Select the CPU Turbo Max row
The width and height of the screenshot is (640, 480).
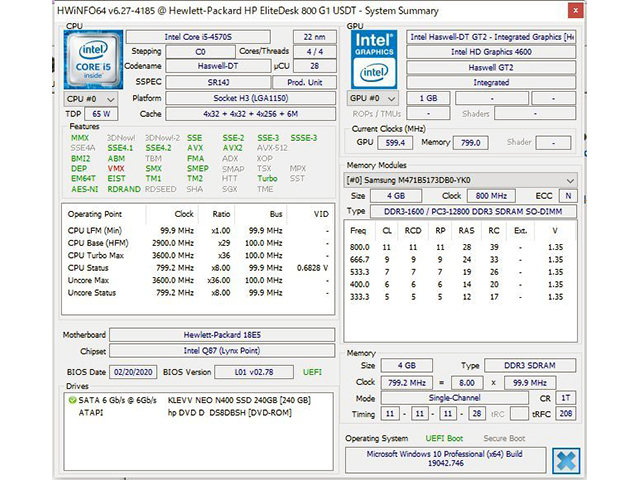[x=198, y=256]
